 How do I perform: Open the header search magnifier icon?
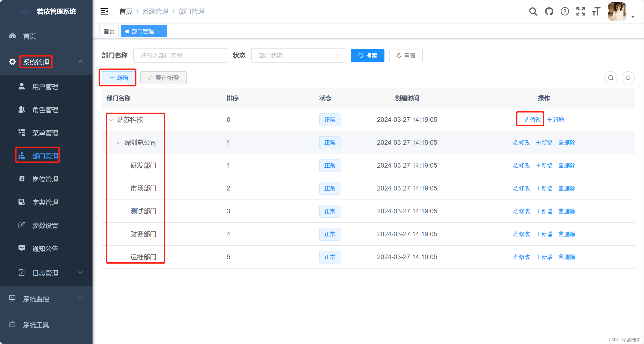tap(533, 12)
